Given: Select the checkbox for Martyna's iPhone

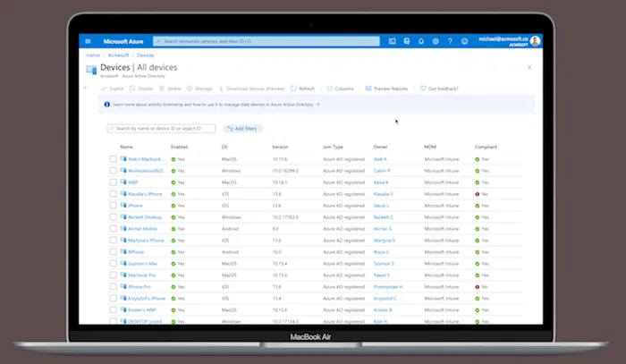Looking at the screenshot, I should point(114,241).
